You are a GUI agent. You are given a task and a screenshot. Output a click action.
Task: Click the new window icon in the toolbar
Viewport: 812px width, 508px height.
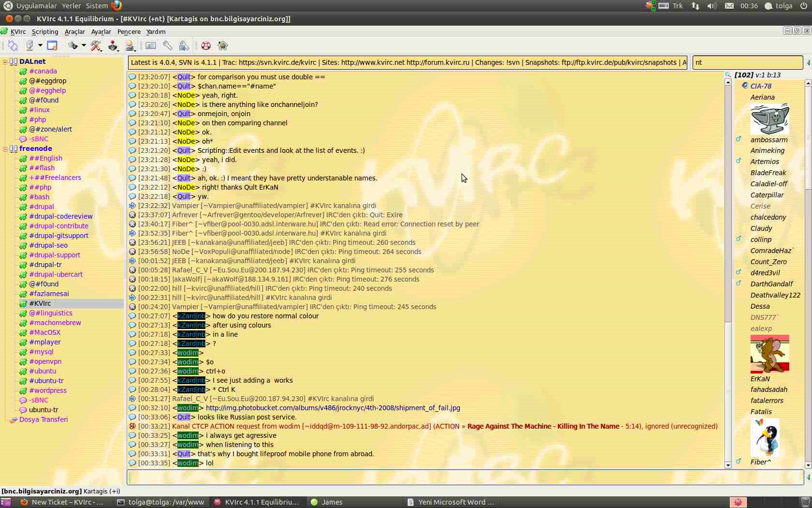click(x=52, y=45)
